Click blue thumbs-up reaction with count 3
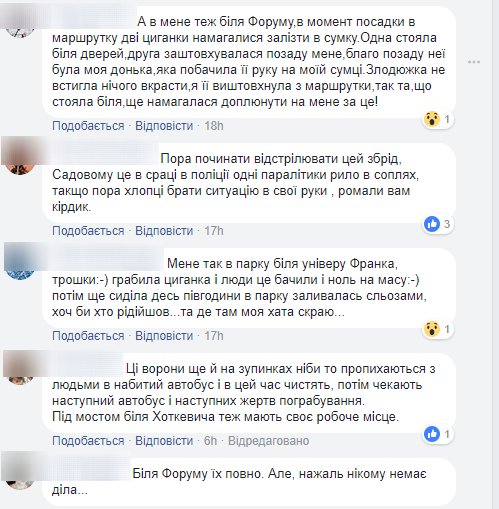 (432, 224)
